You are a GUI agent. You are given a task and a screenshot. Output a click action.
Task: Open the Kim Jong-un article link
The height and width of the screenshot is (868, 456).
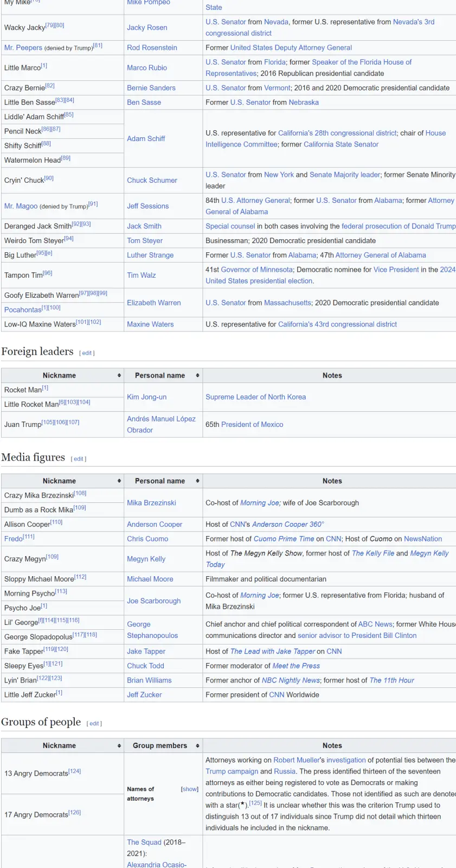point(146,397)
